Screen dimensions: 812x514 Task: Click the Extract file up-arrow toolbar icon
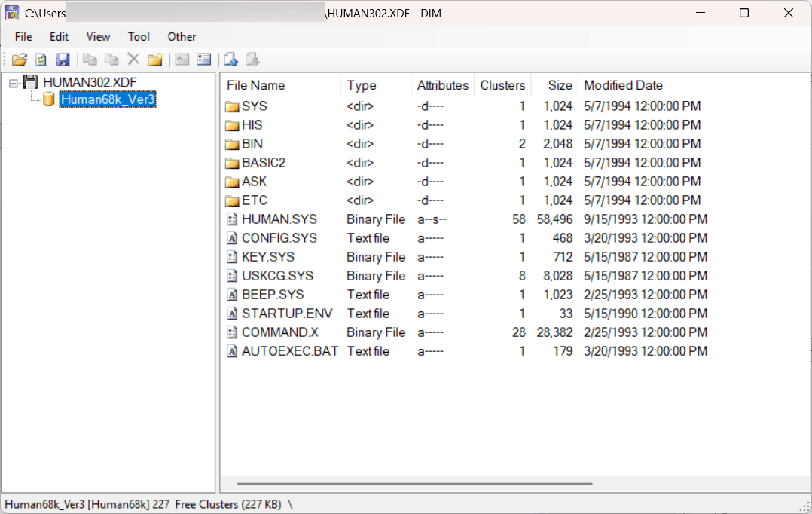(230, 60)
